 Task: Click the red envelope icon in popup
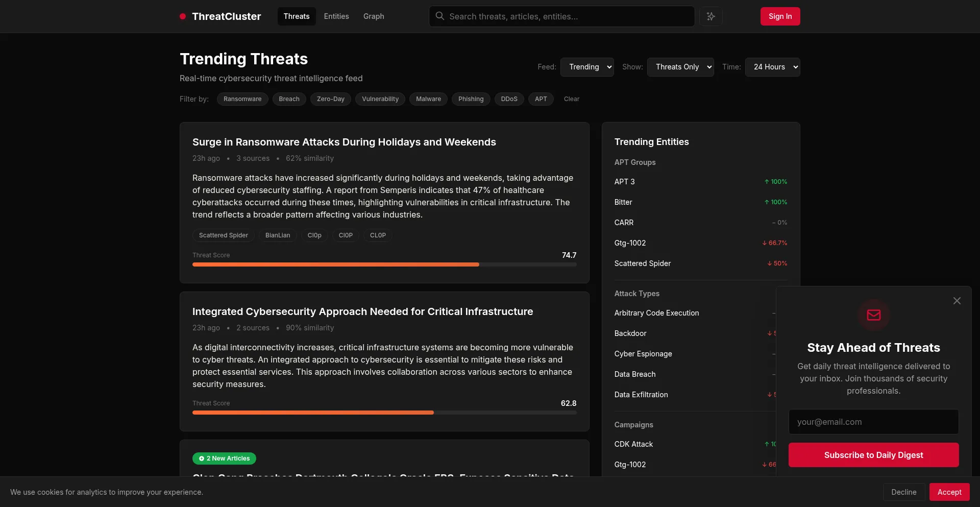tap(873, 315)
